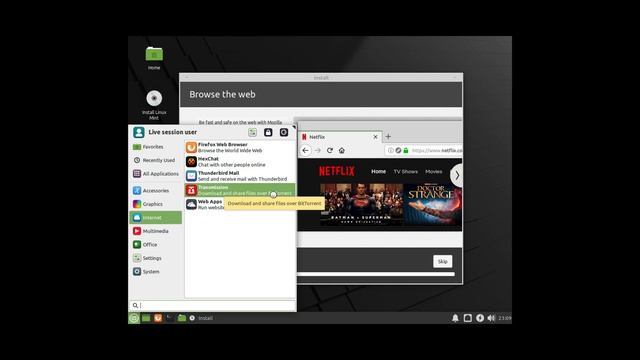Viewport: 640px width, 360px height.
Task: Focus the menu search field
Action: point(212,305)
